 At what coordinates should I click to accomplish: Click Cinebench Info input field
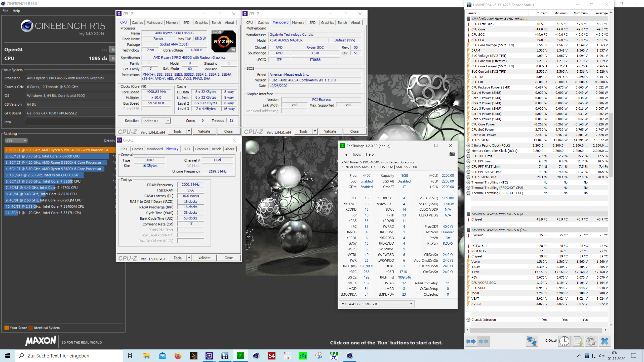70,122
